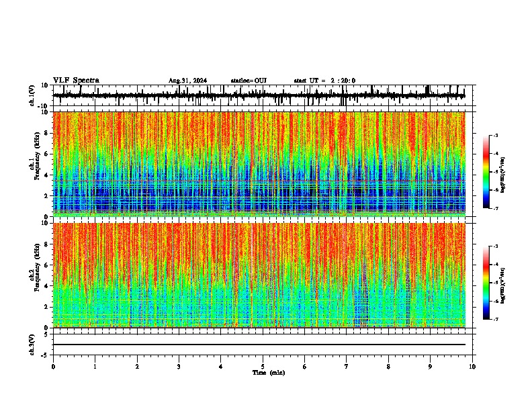
Task: Click the time axis tick label '4'
Action: pyautogui.click(x=221, y=367)
